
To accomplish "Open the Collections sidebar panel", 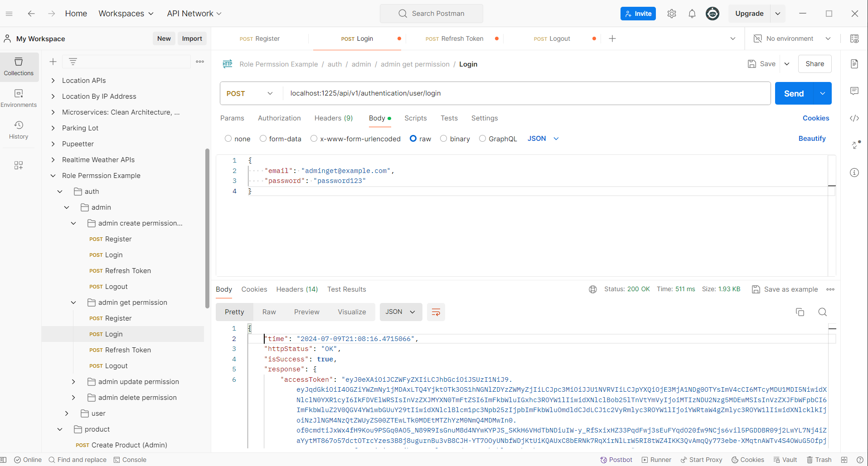I will click(19, 67).
